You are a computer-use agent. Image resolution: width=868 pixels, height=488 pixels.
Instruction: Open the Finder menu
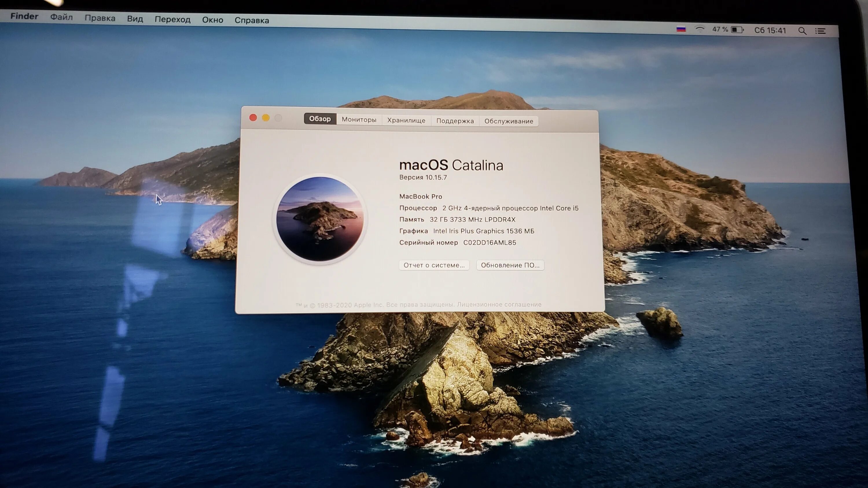[x=24, y=16]
